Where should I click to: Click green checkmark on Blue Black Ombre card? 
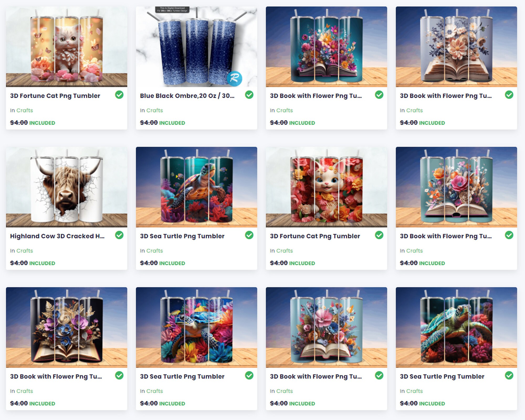249,95
